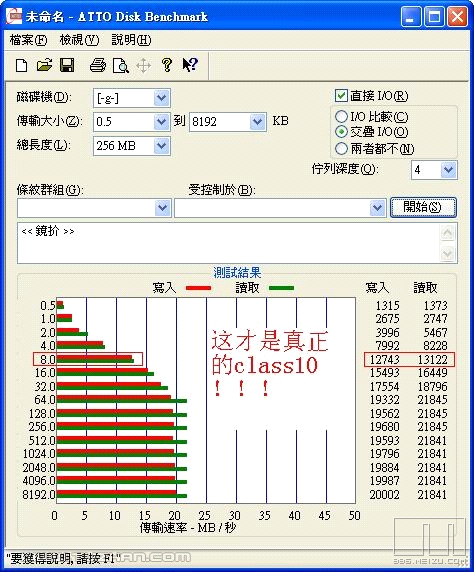Click the status bar help text
This screenshot has height=572, width=474.
click(62, 558)
